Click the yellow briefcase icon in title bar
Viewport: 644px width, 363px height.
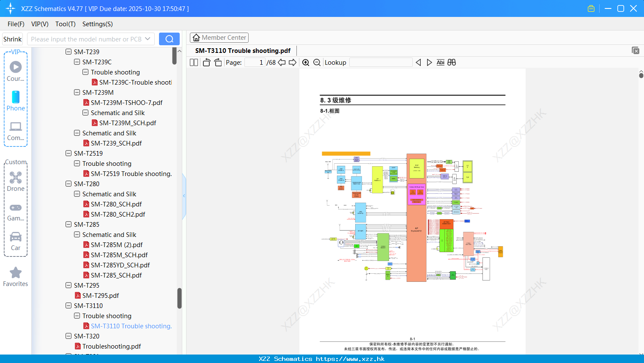(x=591, y=8)
